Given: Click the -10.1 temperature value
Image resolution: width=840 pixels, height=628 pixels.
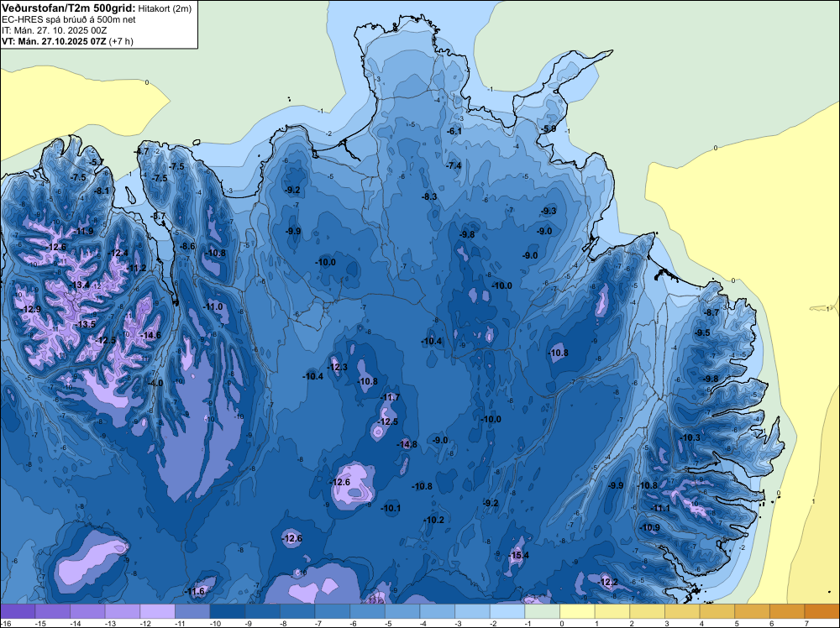Looking at the screenshot, I should pyautogui.click(x=391, y=508).
